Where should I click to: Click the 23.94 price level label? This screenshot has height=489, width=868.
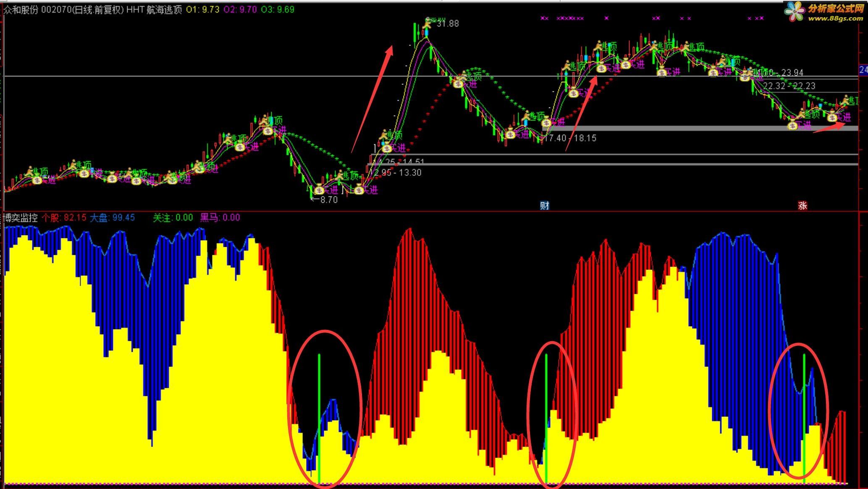(x=792, y=73)
